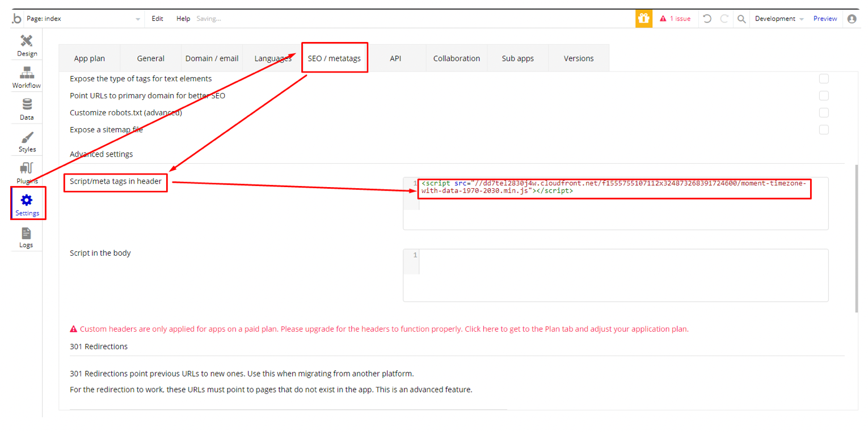Viewport: 868px width, 432px height.
Task: Click into Script/meta tags in header editor
Action: 616,204
